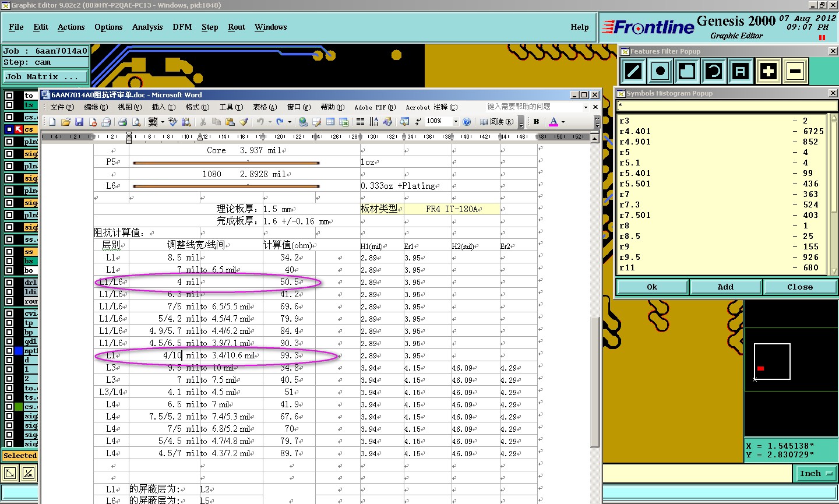
Task: Select the surface feature filter icon
Action: coord(687,72)
